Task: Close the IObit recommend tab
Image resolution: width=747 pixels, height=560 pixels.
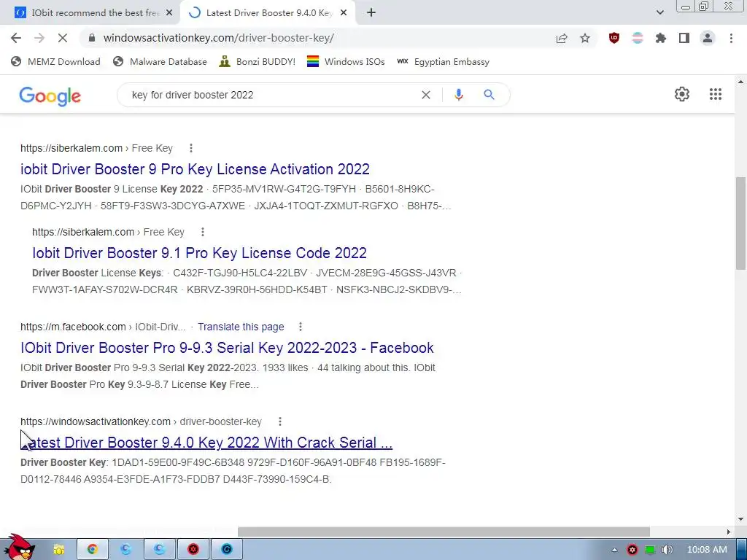Action: (x=169, y=13)
